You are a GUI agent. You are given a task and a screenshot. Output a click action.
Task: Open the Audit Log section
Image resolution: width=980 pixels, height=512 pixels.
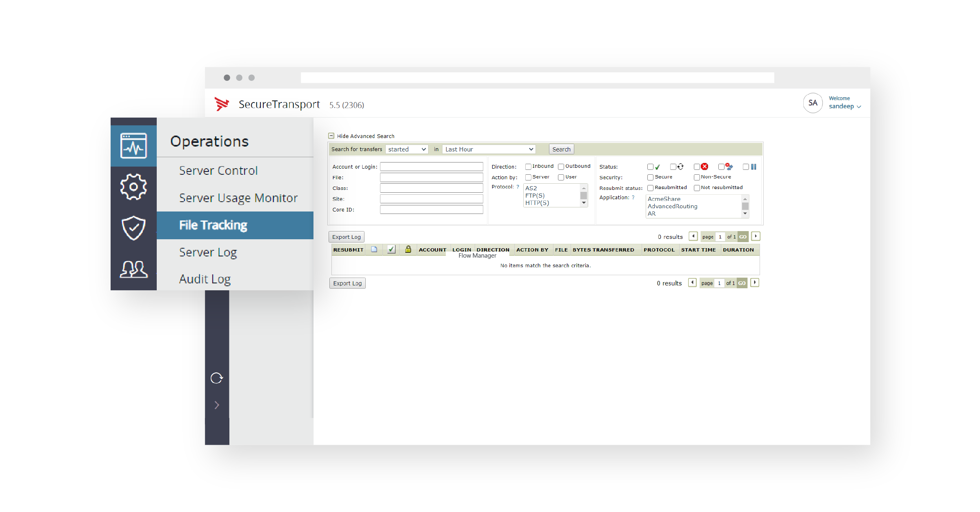coord(205,279)
